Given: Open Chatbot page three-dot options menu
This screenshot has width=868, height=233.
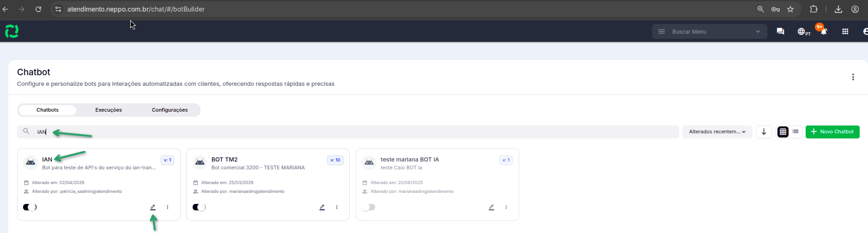Looking at the screenshot, I should click(853, 77).
